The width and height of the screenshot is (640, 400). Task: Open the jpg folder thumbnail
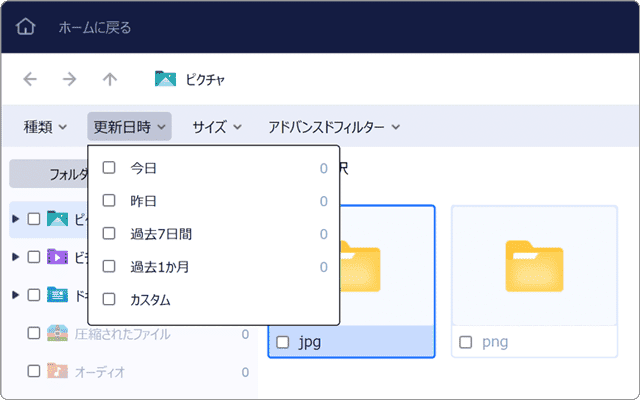pyautogui.click(x=360, y=266)
